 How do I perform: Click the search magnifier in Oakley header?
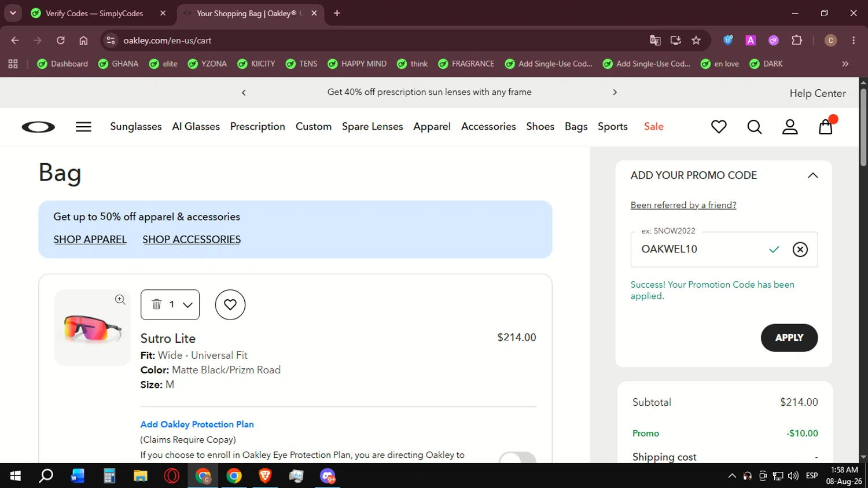754,126
